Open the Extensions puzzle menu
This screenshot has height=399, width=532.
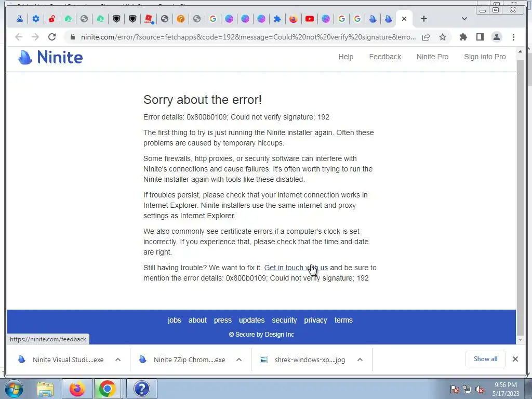[x=463, y=37]
